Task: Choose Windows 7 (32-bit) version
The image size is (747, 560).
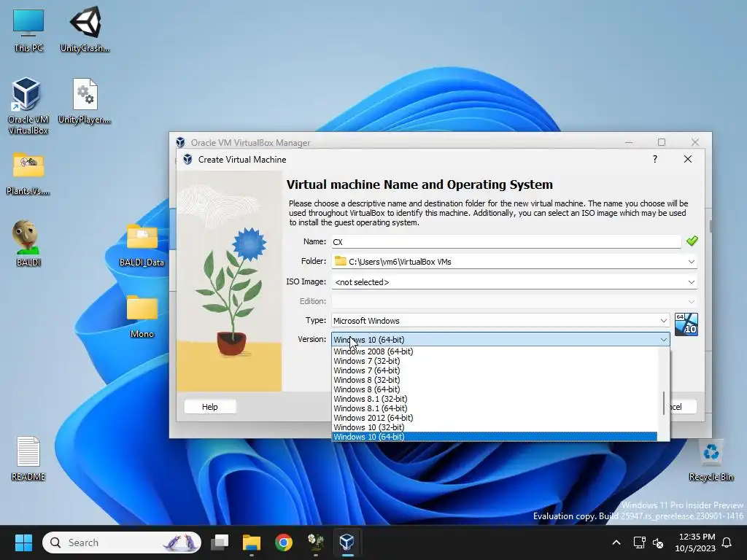Action: tap(495, 361)
